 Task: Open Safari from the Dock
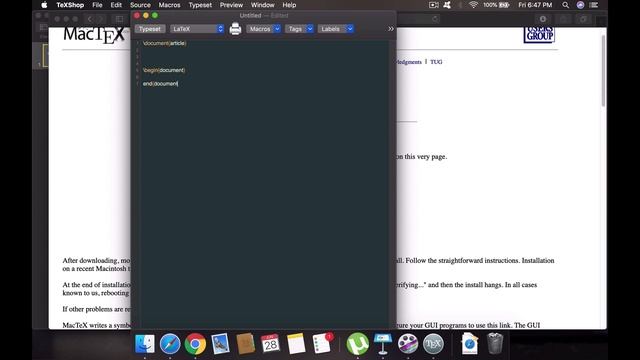click(170, 343)
